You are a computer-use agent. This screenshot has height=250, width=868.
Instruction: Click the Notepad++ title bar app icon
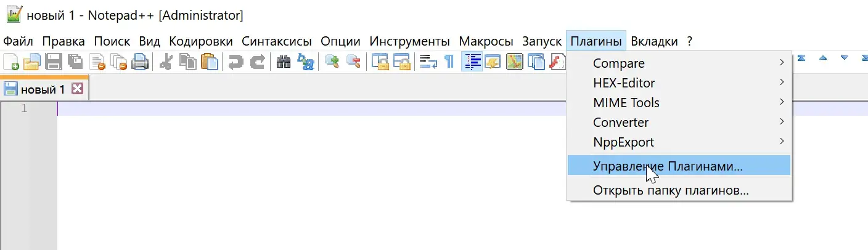14,14
